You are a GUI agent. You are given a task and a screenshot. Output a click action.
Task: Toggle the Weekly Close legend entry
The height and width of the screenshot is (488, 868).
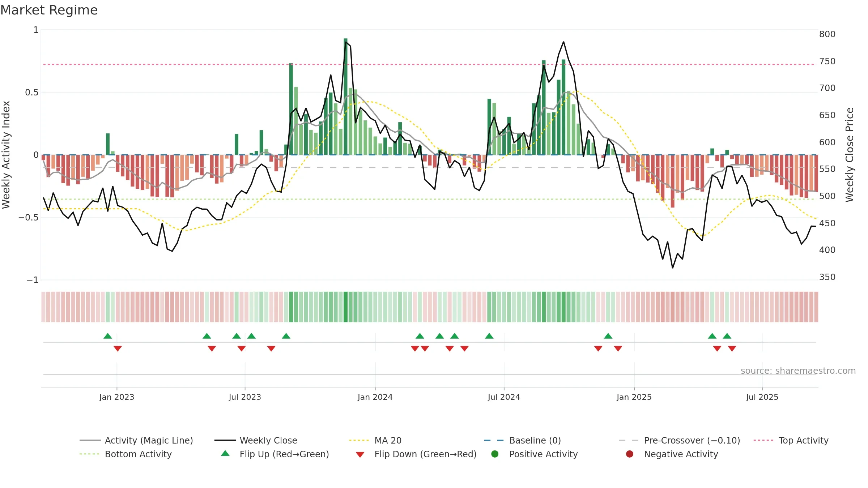click(256, 440)
